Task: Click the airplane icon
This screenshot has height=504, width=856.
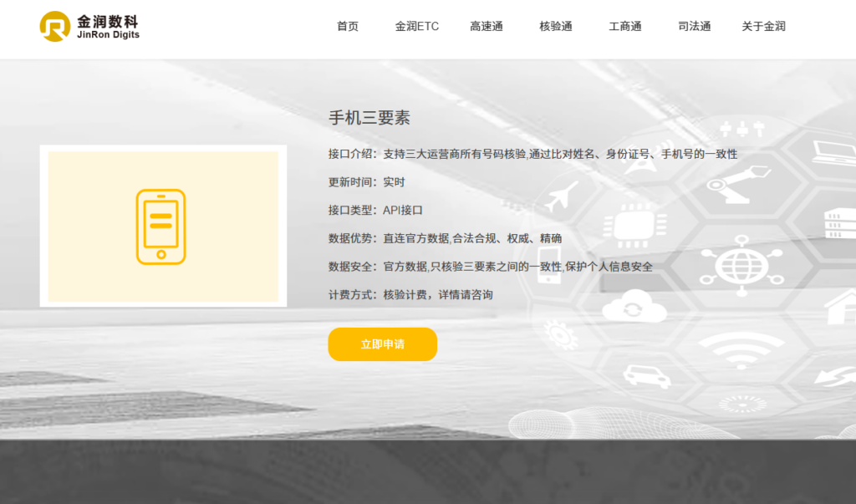Action: [x=561, y=196]
